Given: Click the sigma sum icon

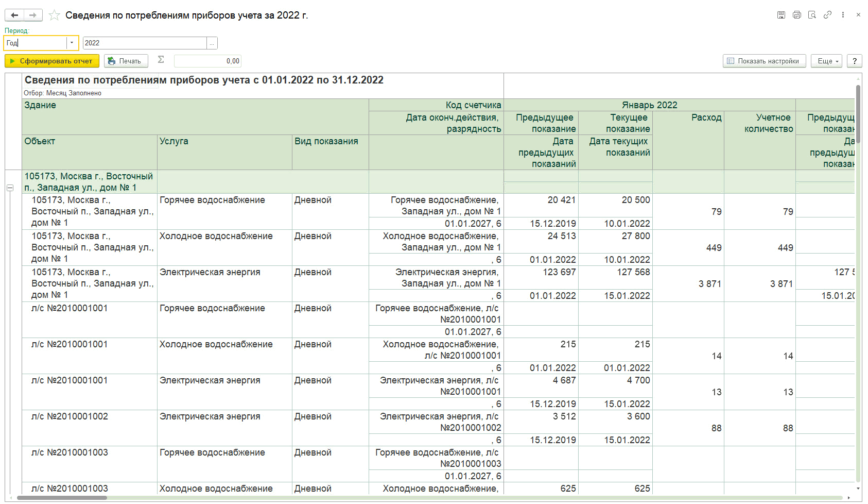Looking at the screenshot, I should pos(161,60).
